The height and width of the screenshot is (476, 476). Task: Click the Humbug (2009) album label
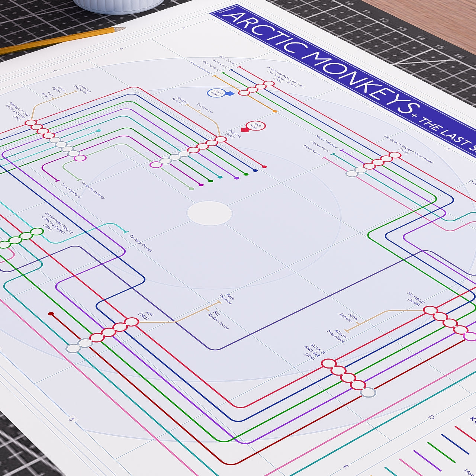[x=416, y=299]
